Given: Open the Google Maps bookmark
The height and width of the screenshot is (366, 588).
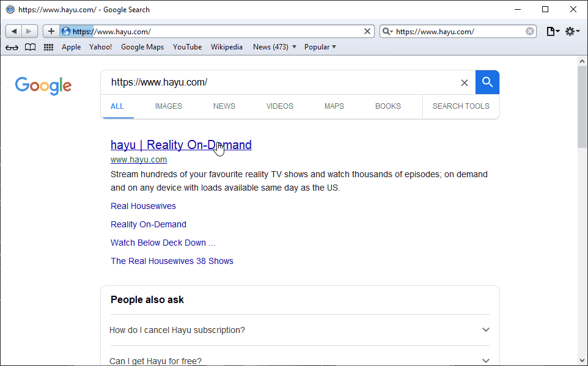Looking at the screenshot, I should 142,47.
